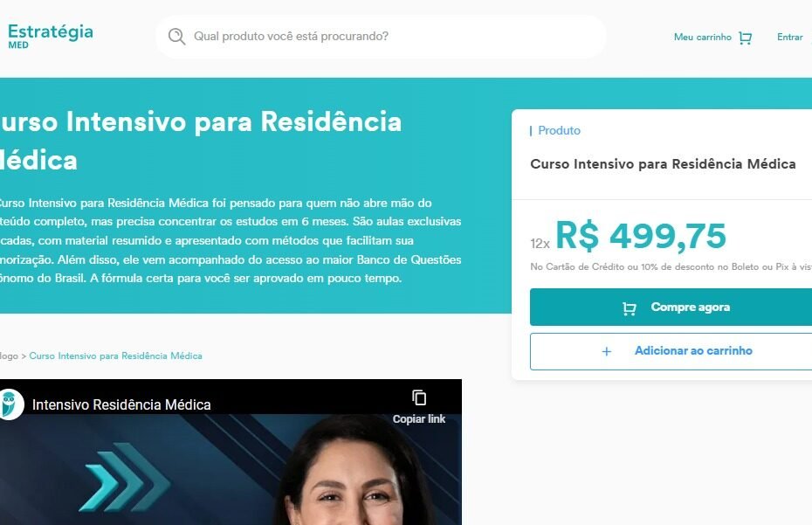This screenshot has height=525, width=812.
Task: Click the owl channel avatar on video
Action: pos(10,404)
